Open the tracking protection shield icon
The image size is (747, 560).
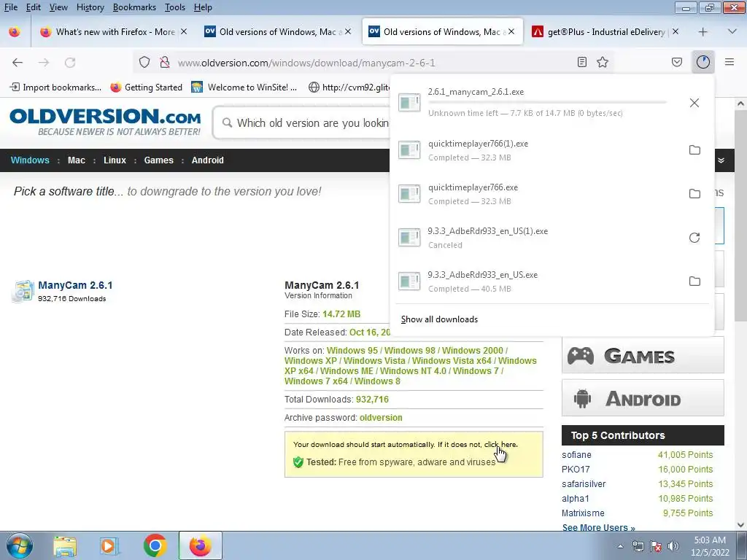point(144,63)
